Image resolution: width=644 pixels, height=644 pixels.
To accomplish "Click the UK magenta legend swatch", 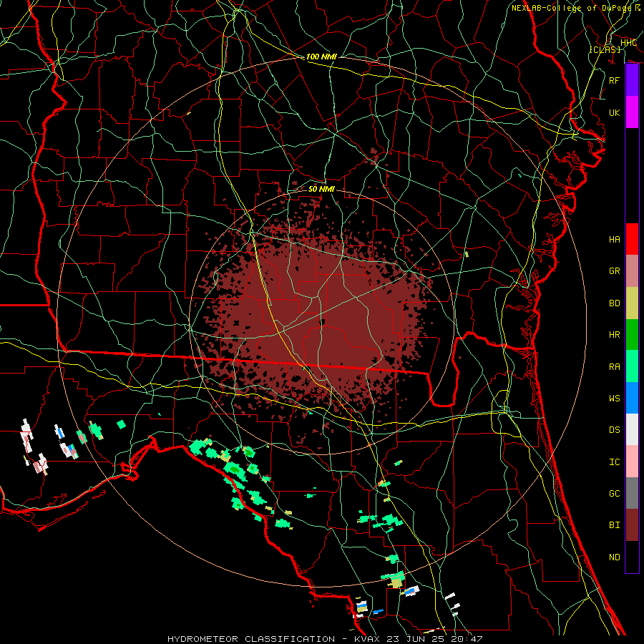I will click(632, 112).
